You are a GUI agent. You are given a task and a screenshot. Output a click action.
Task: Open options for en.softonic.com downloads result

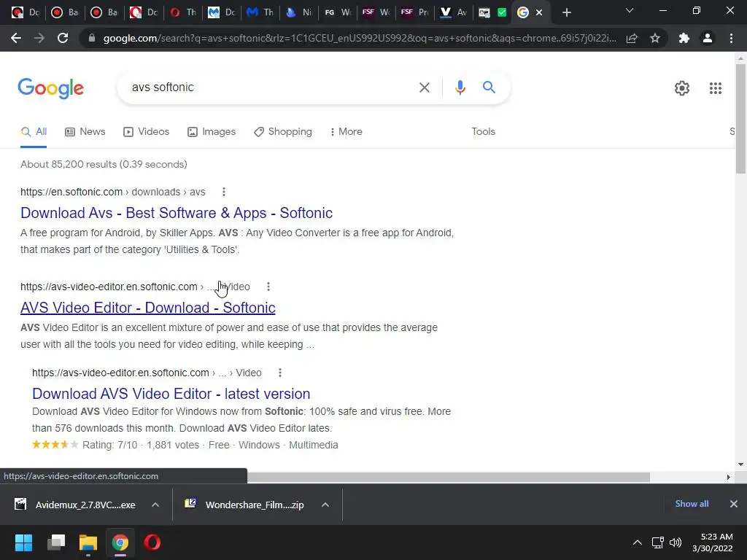[x=223, y=192]
